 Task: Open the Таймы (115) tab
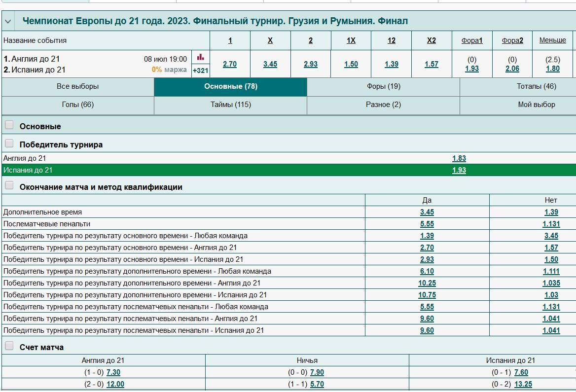point(230,105)
